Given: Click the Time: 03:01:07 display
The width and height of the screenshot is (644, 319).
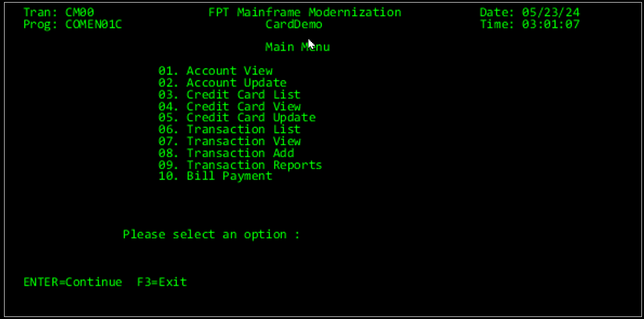Looking at the screenshot, I should [x=530, y=25].
